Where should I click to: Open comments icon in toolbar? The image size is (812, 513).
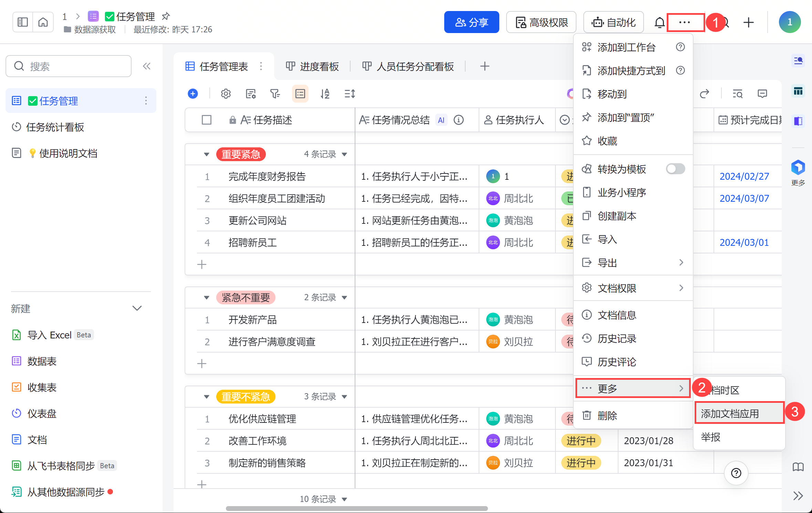pos(762,94)
